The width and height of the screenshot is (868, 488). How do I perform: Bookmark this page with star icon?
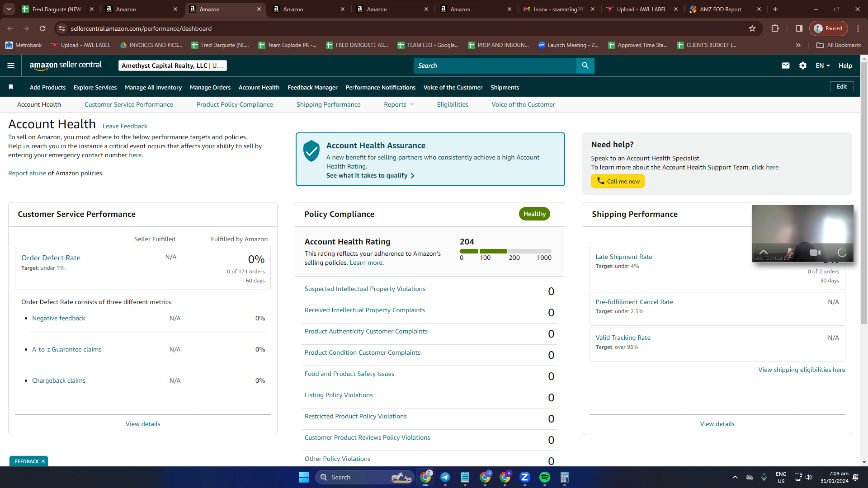click(752, 28)
